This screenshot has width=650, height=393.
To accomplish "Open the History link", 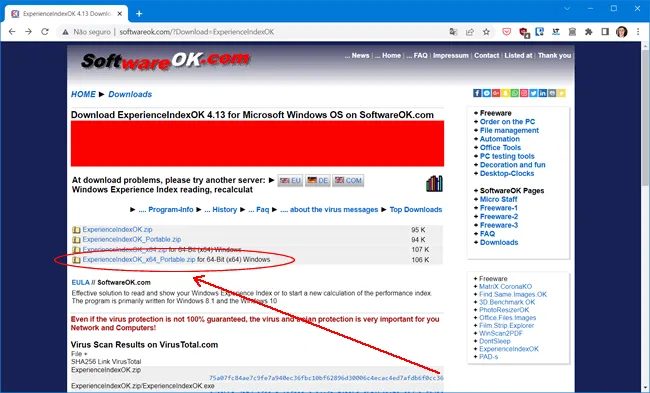I will [x=226, y=210].
